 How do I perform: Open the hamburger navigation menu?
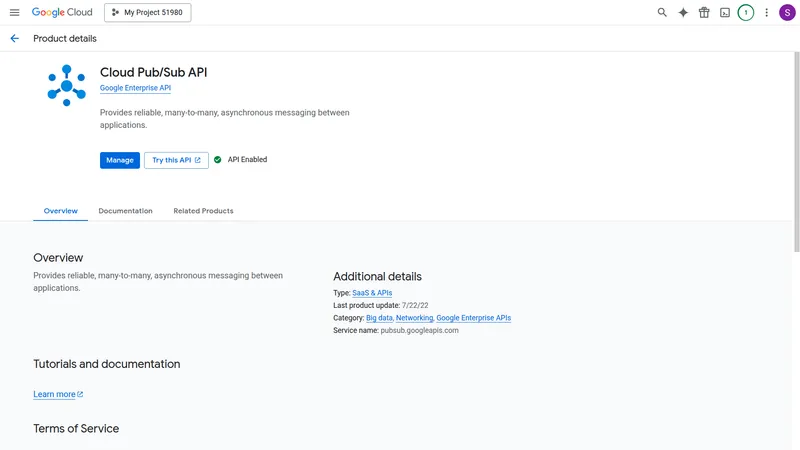coord(14,12)
